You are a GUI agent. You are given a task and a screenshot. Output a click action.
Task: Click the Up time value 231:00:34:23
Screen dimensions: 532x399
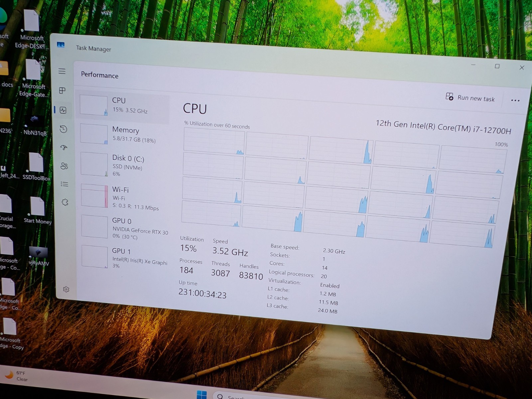(x=202, y=294)
